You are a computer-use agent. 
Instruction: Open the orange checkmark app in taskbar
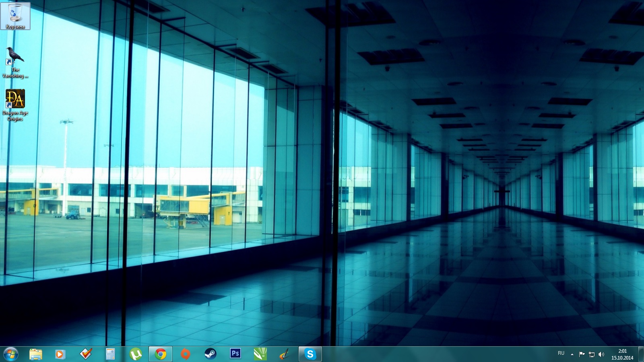coord(86,354)
